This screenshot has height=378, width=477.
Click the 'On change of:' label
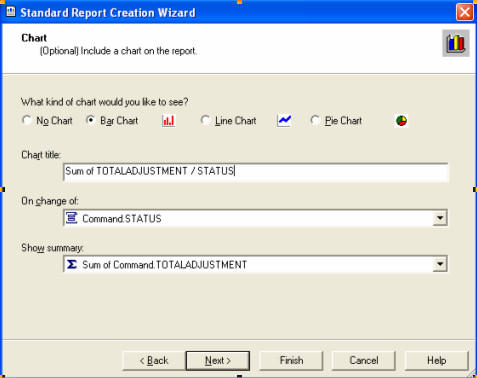[x=50, y=201]
